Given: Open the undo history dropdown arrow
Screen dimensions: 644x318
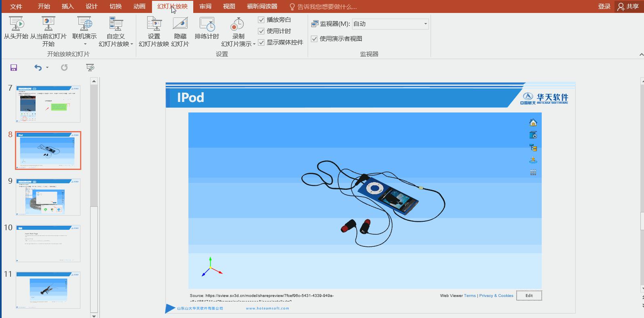Looking at the screenshot, I should [47, 68].
